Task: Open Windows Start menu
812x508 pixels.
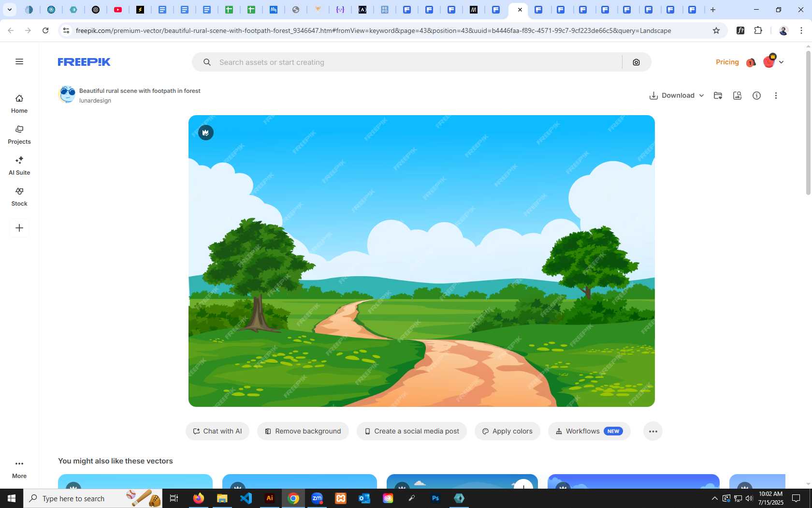Action: (12, 498)
